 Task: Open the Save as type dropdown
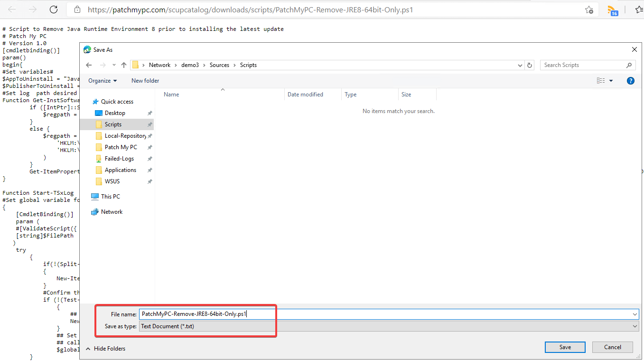389,326
